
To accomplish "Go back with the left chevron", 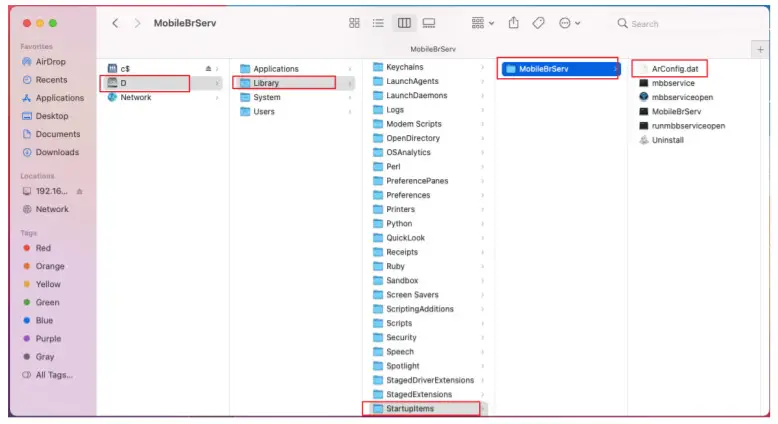I will pyautogui.click(x=115, y=23).
